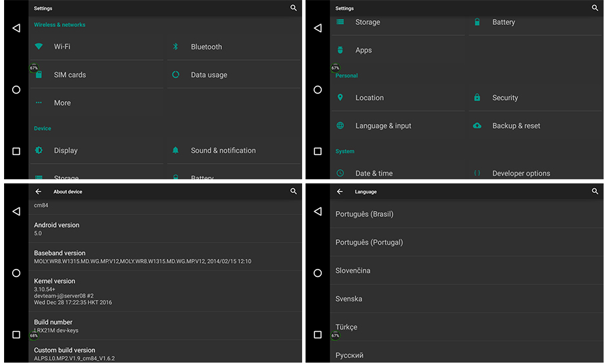Open Data usage via its circular icon
The image size is (607, 364).
(175, 75)
